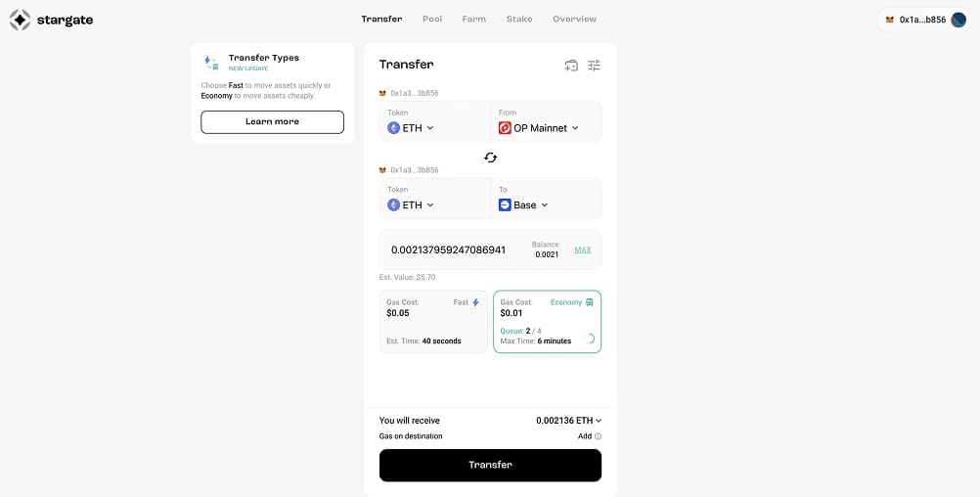This screenshot has width=980, height=497.
Task: Open the OP Mainnet source chain dropdown
Action: coord(539,128)
